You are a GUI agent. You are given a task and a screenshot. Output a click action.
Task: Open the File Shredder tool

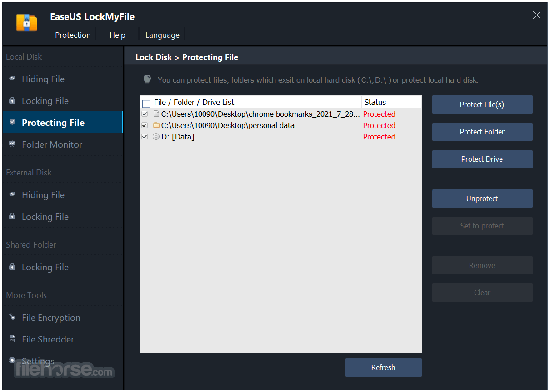(63, 339)
